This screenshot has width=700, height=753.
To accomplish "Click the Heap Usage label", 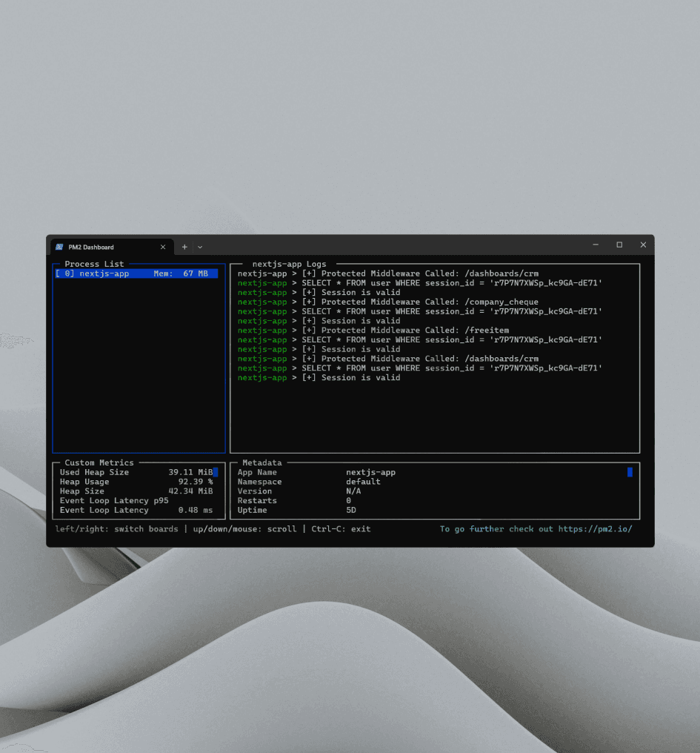I will pos(84,482).
